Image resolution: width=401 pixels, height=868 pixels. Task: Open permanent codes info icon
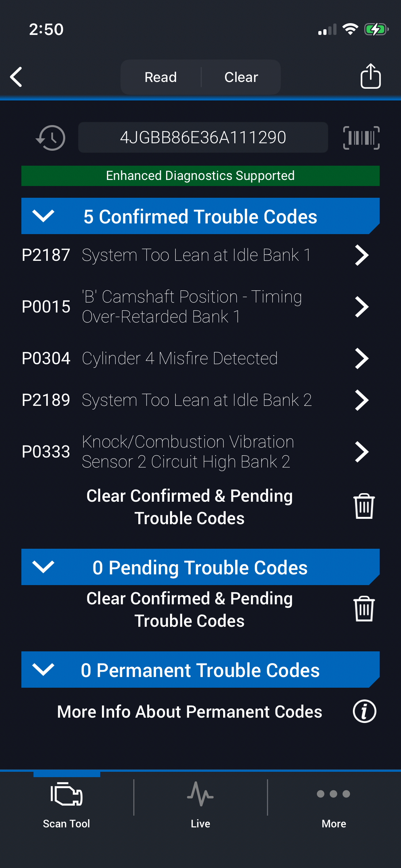point(364,712)
